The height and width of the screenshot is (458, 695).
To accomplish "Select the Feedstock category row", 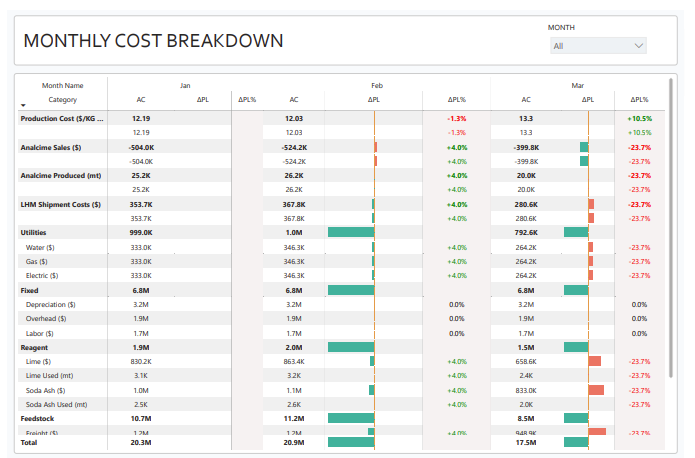I will pos(341,419).
